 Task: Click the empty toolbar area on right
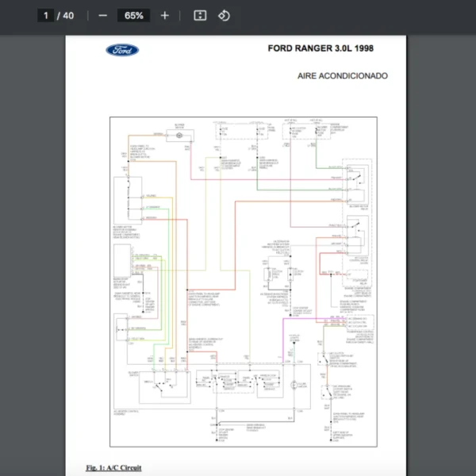pyautogui.click(x=357, y=15)
